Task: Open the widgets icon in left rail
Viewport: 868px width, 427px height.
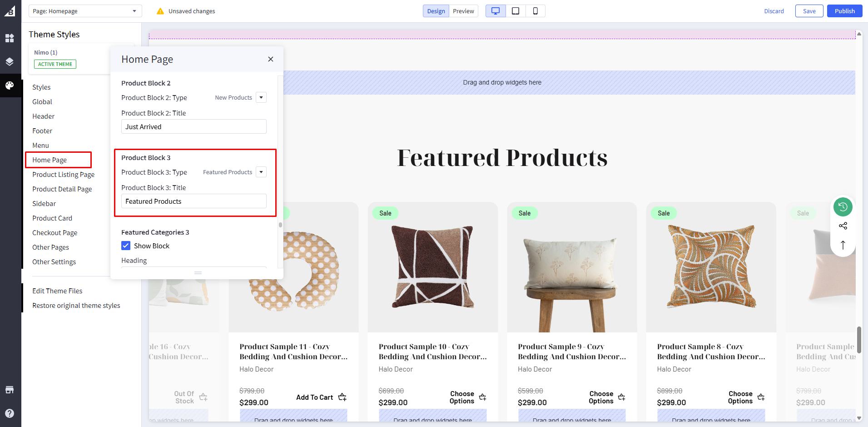Action: coord(10,38)
